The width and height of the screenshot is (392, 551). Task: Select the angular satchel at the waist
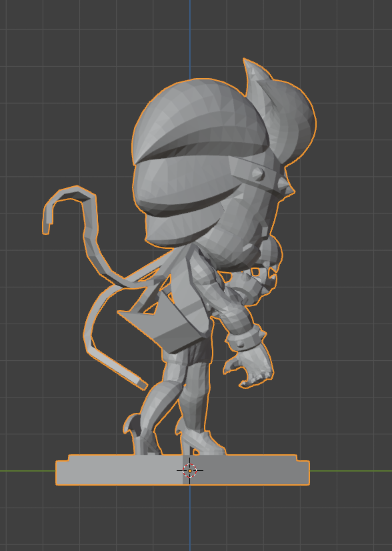[165, 325]
